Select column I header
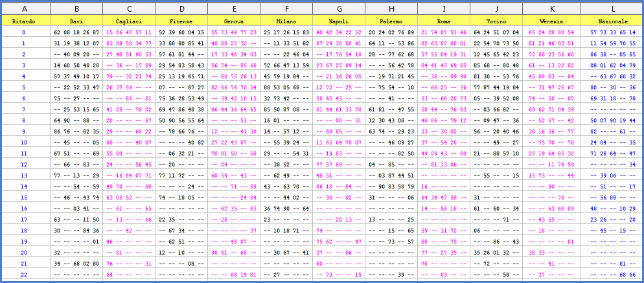 [x=444, y=9]
